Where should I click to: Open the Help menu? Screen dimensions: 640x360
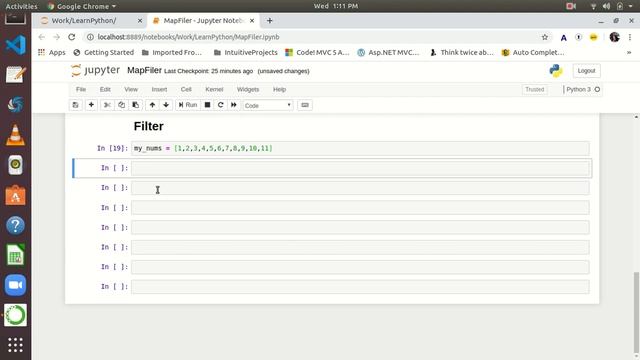279,89
